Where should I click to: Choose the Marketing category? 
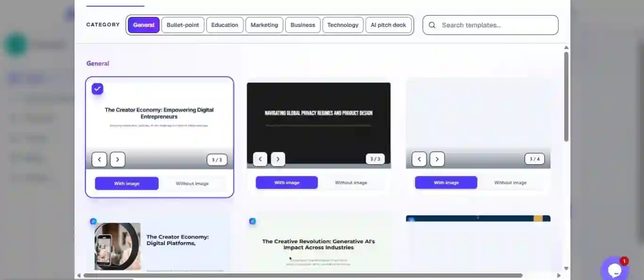click(x=264, y=25)
